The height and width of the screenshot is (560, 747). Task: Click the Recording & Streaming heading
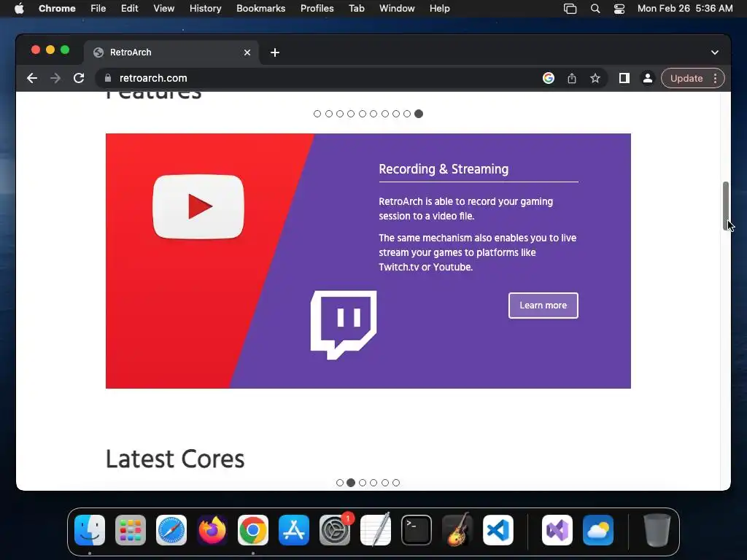pos(444,169)
